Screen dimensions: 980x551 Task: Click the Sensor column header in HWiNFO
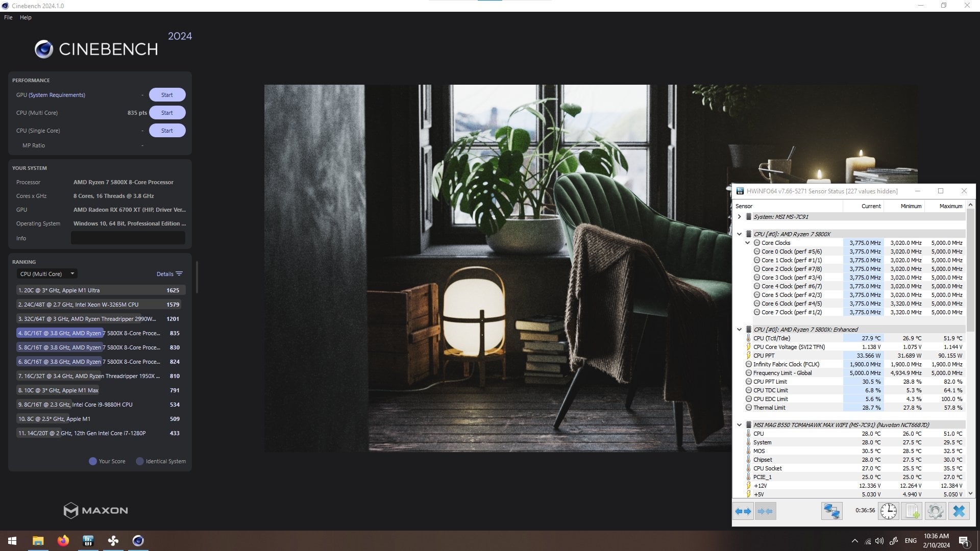tap(788, 206)
